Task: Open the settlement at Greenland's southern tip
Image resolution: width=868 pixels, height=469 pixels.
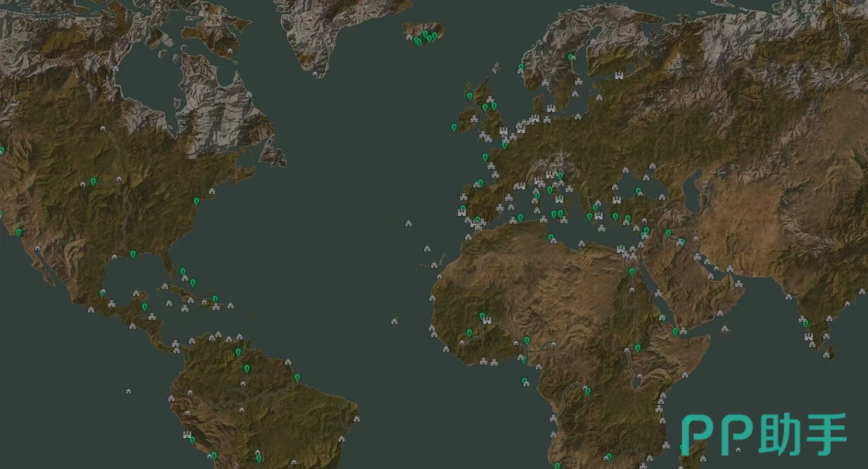Action: [x=315, y=74]
